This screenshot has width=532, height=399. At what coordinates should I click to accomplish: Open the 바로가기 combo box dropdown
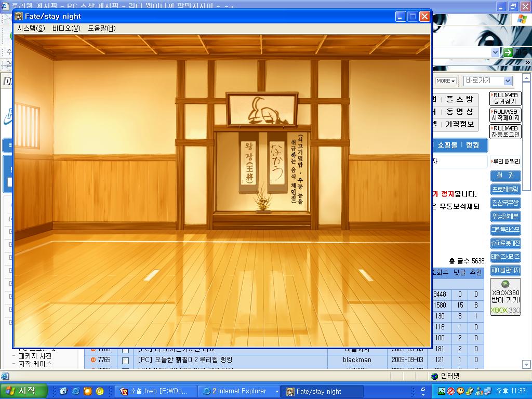(508, 81)
